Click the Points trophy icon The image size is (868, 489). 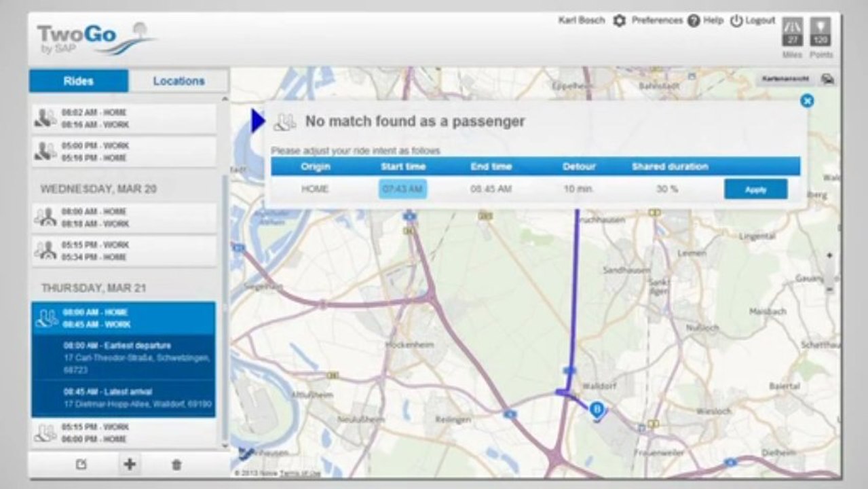click(820, 26)
